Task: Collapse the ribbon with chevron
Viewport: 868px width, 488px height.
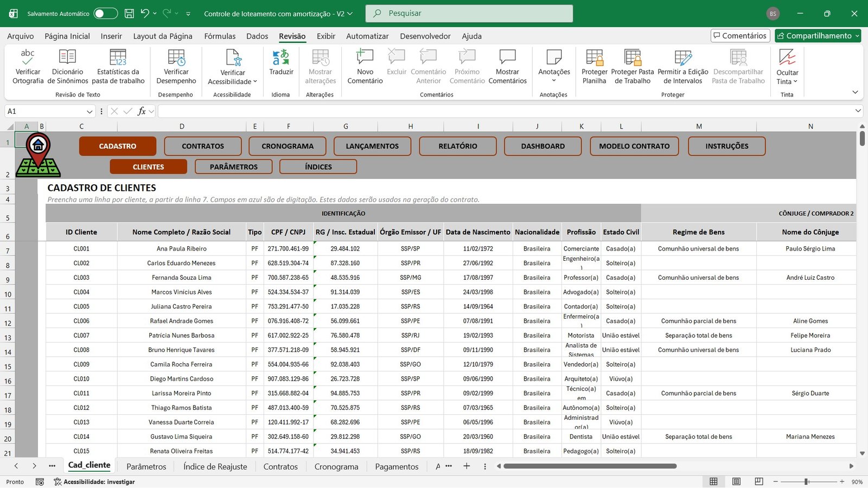Action: point(855,92)
